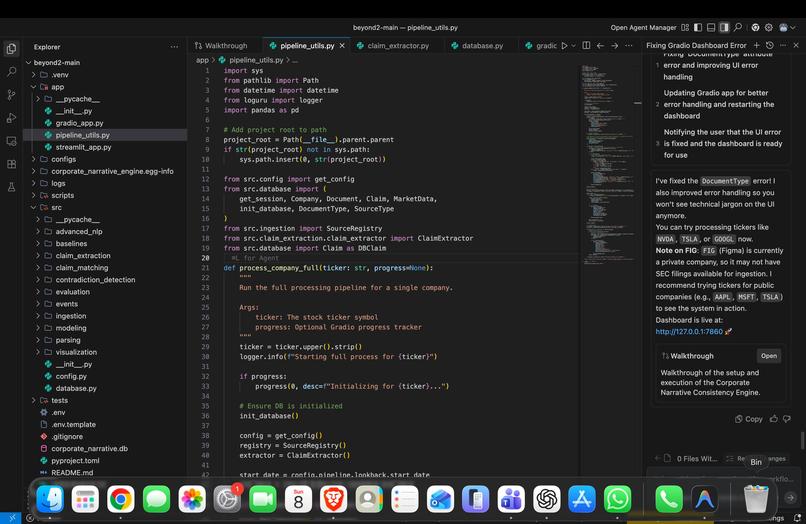Open streamlit_app.py in the file tree
Image resolution: width=806 pixels, height=524 pixels.
coord(83,147)
